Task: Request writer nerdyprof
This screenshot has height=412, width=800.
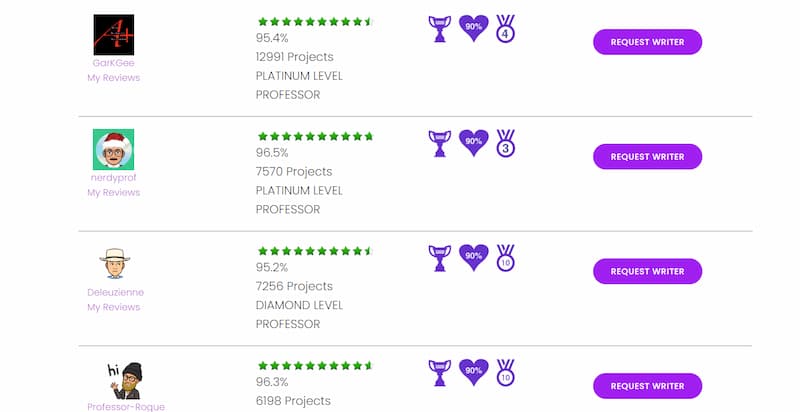Action: [647, 157]
